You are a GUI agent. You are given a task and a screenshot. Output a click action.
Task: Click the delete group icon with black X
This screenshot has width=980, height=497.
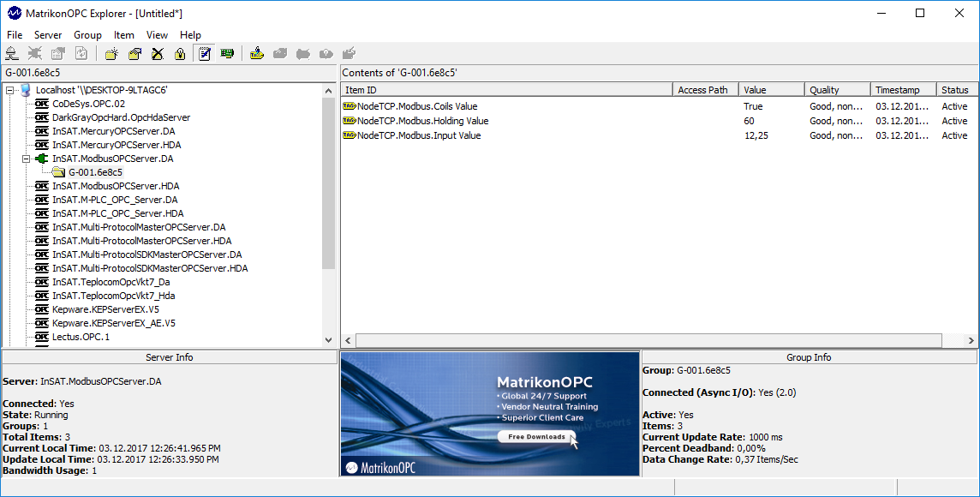[158, 54]
